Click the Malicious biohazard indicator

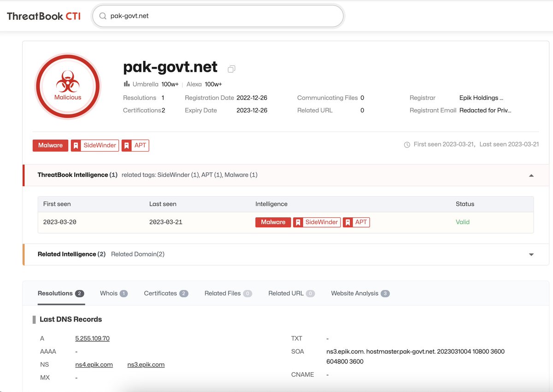click(x=67, y=86)
